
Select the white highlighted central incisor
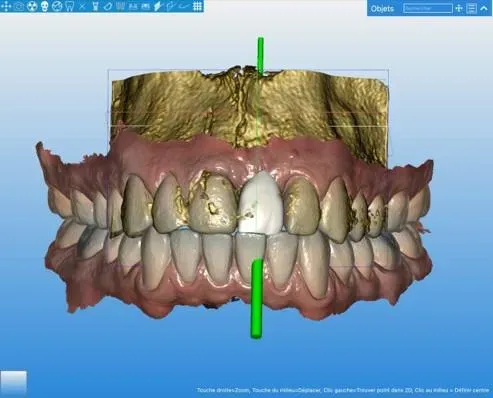pos(261,203)
